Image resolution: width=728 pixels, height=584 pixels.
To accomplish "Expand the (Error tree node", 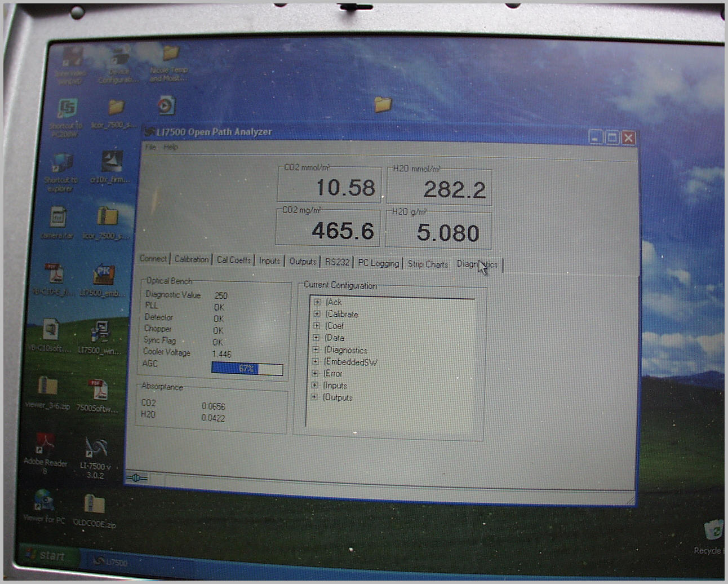I will click(315, 373).
